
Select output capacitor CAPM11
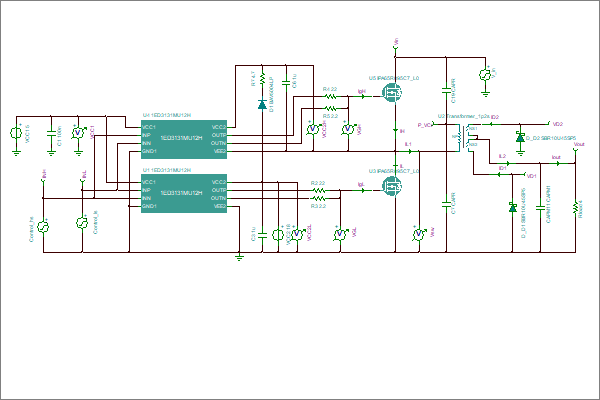click(540, 208)
